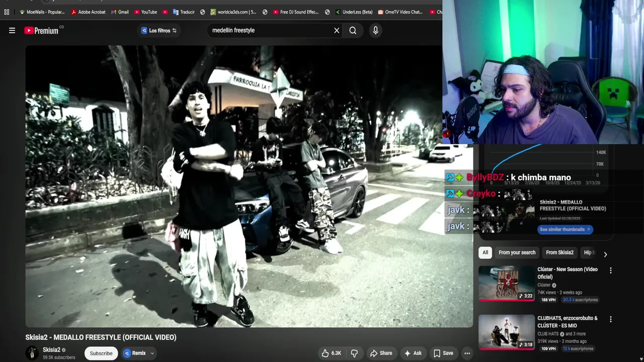
Task: Open the Adobe Acrobat bookmark
Action: [88, 12]
